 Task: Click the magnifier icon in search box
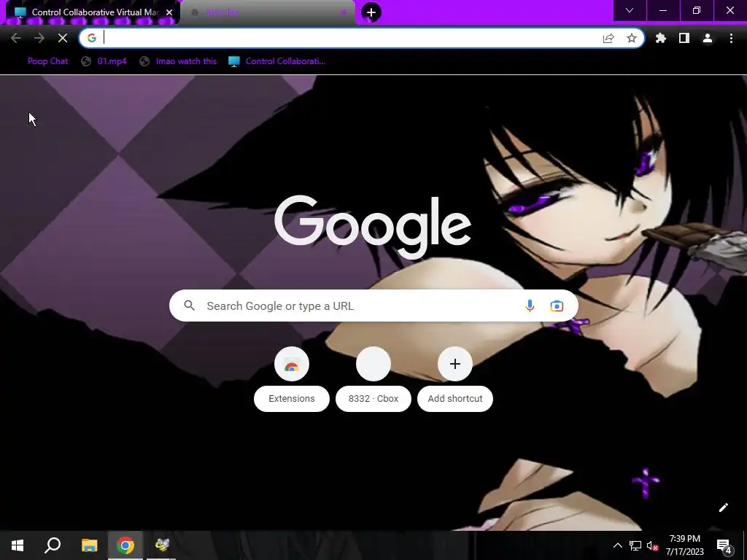coord(189,306)
